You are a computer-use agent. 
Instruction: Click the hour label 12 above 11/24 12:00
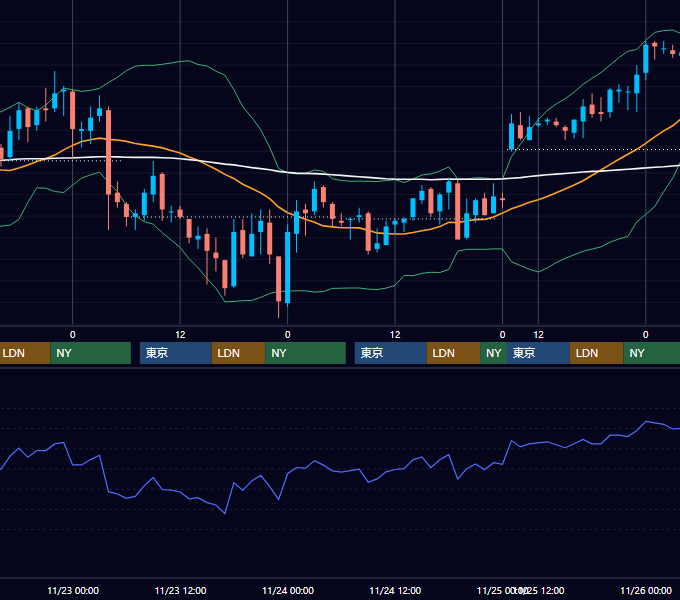395,335
